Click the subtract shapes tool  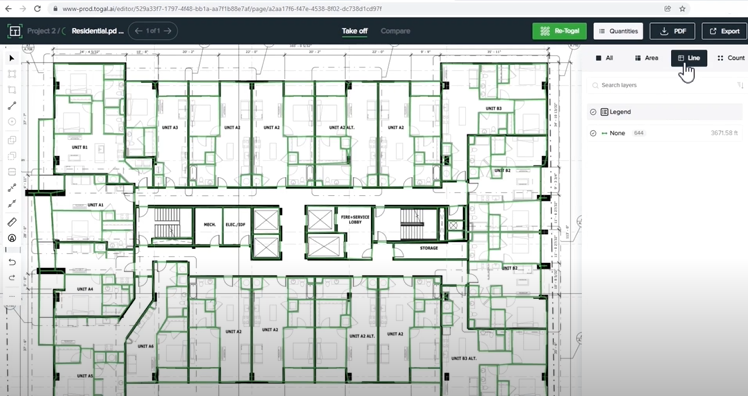[x=12, y=156]
